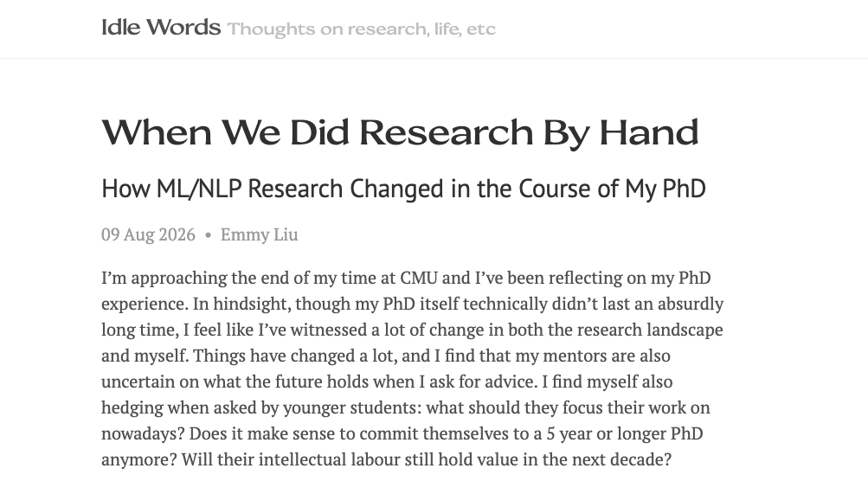Click the line starting 'experience. In hindsight'
Screen dimensions: 868x494
(x=412, y=304)
